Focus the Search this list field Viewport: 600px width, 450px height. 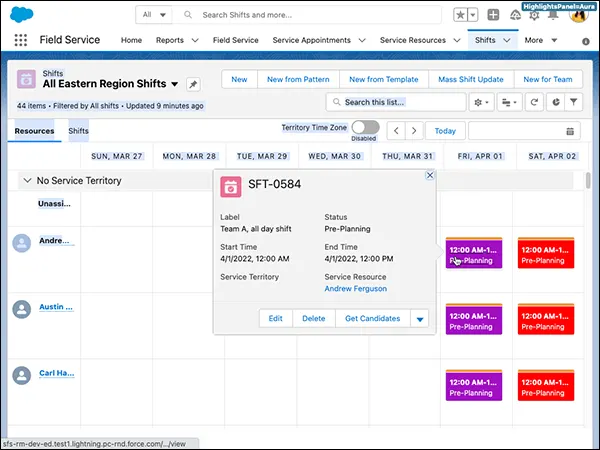396,102
